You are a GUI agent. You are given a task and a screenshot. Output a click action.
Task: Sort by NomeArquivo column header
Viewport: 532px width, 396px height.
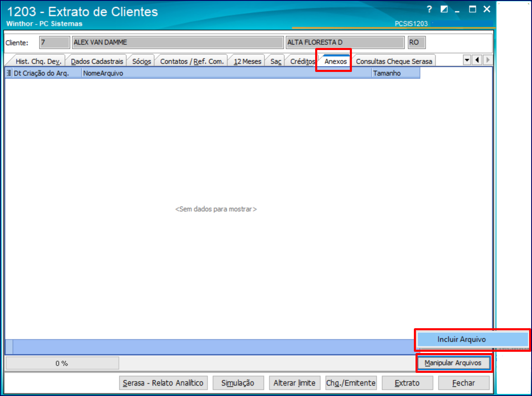coord(226,73)
